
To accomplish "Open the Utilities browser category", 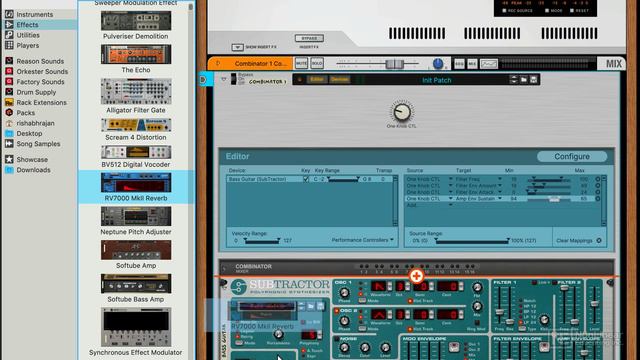I will tap(28, 35).
